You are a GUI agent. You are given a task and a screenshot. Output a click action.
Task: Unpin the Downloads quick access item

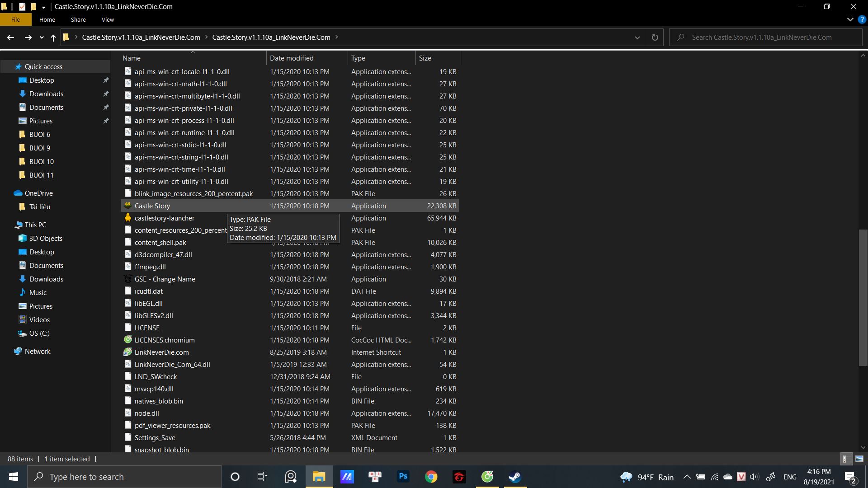[106, 94]
